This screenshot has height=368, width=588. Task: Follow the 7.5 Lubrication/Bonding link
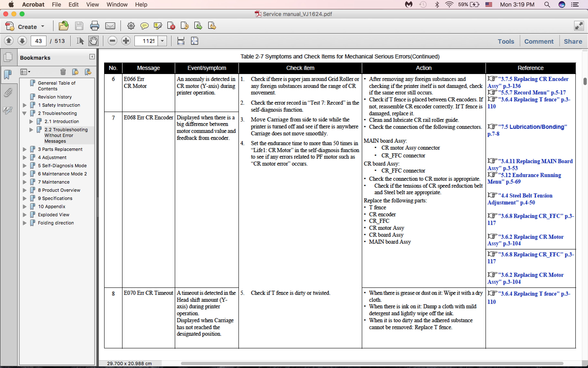click(x=527, y=130)
